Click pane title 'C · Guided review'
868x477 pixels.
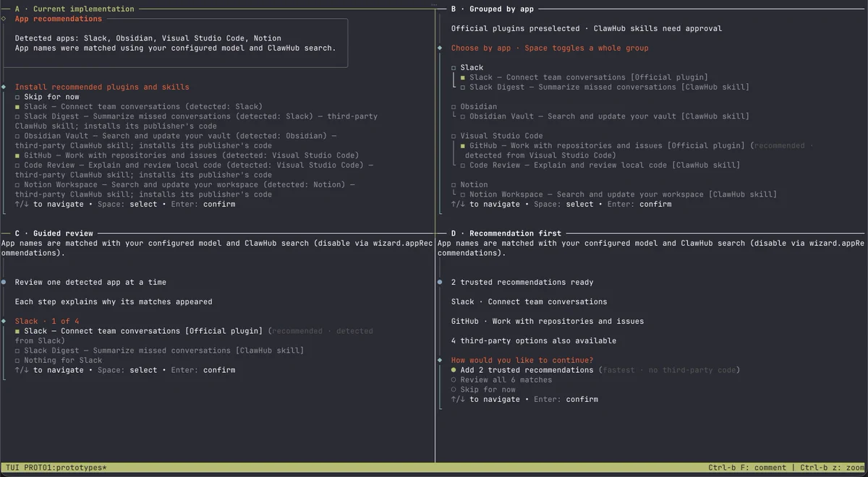coord(54,233)
